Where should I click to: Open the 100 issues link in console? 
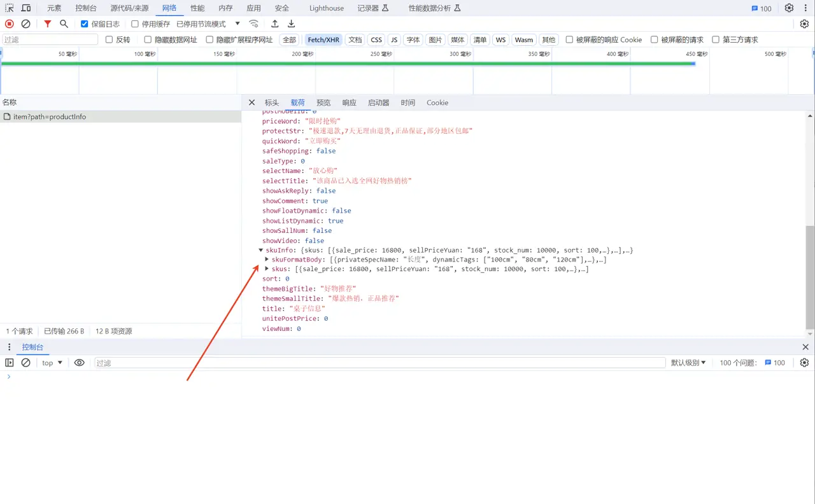(x=774, y=363)
